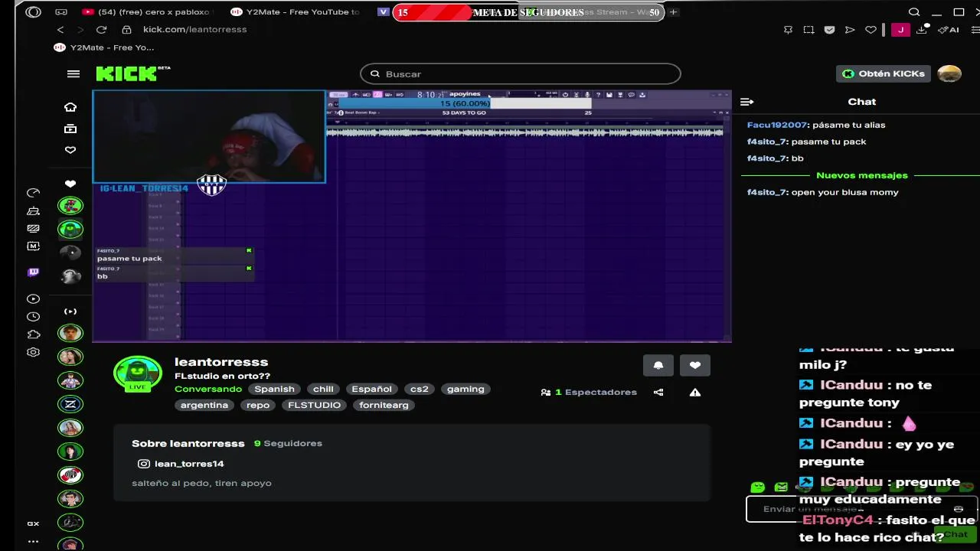
Task: Open Twitch panel in Opera sidebar
Action: tap(33, 272)
